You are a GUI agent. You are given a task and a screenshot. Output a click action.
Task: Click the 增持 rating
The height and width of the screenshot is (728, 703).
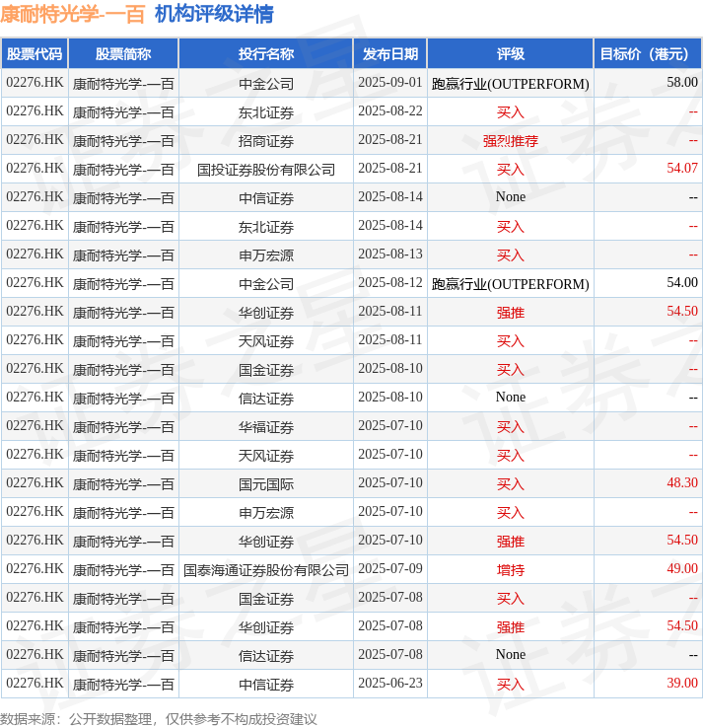pyautogui.click(x=511, y=570)
